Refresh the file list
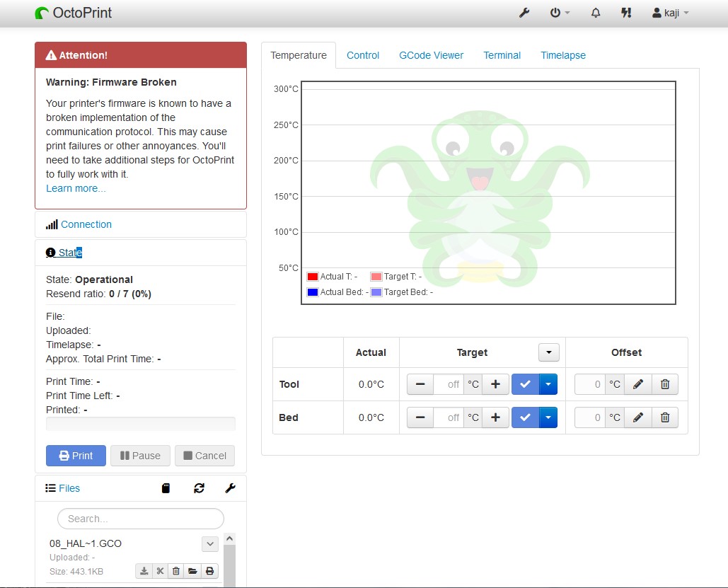The height and width of the screenshot is (588, 728). click(200, 488)
